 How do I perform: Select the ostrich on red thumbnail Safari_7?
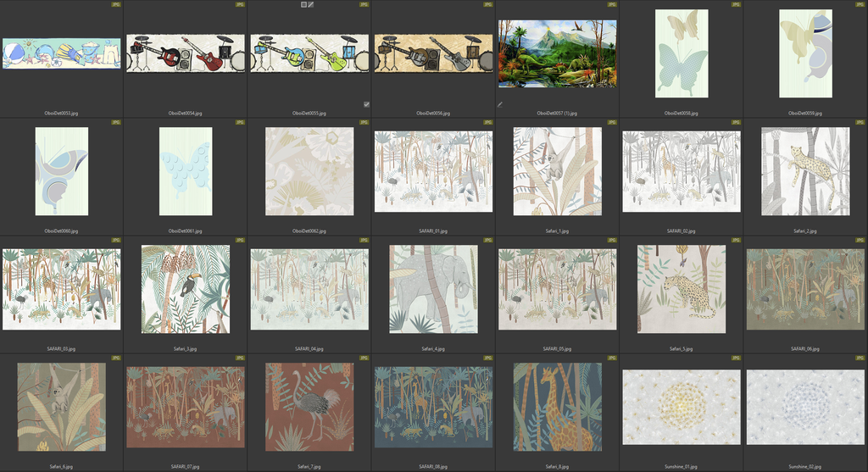pyautogui.click(x=309, y=407)
